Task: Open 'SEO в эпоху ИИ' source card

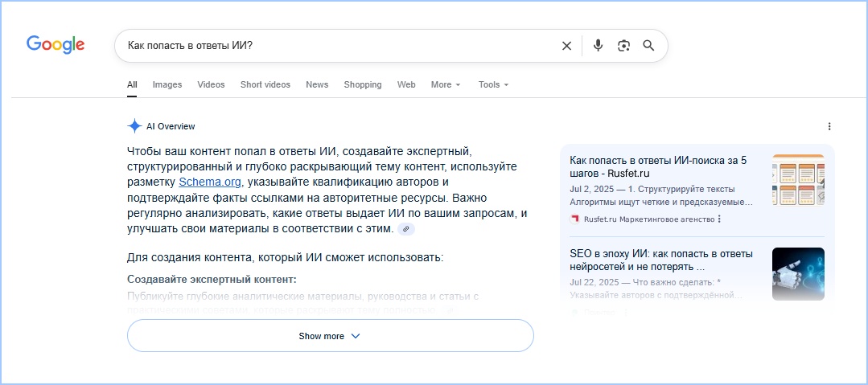Action: tap(661, 260)
